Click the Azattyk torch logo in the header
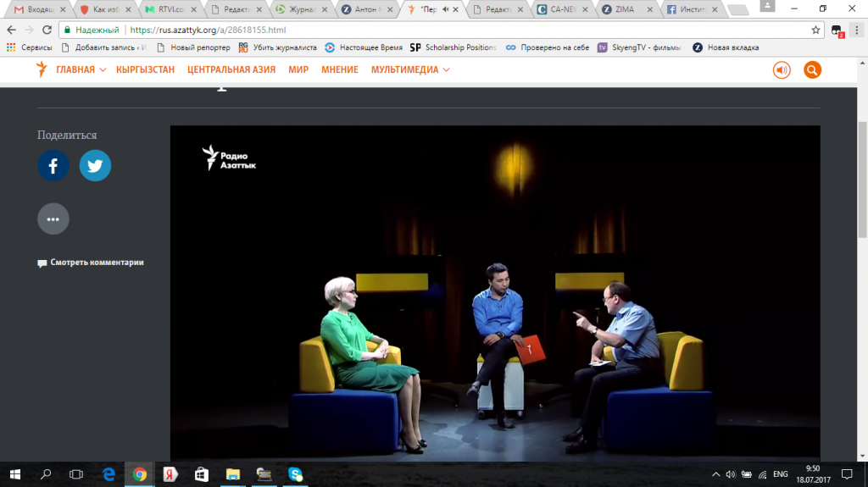Viewport: 868px width, 487px height. 42,69
